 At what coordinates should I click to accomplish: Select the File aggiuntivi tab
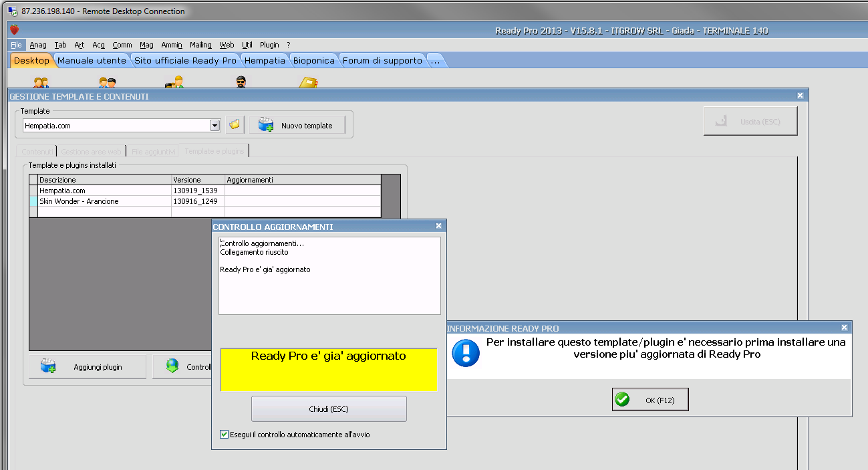(153, 152)
